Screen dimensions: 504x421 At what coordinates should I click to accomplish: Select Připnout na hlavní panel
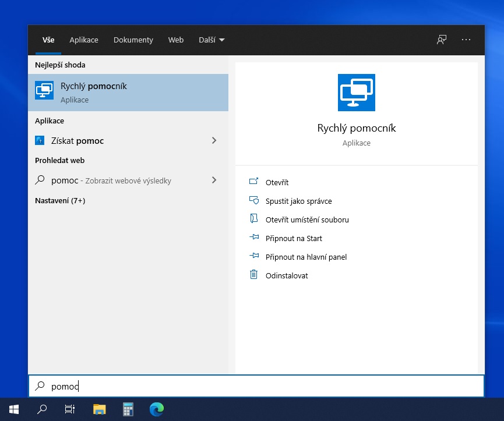(306, 257)
